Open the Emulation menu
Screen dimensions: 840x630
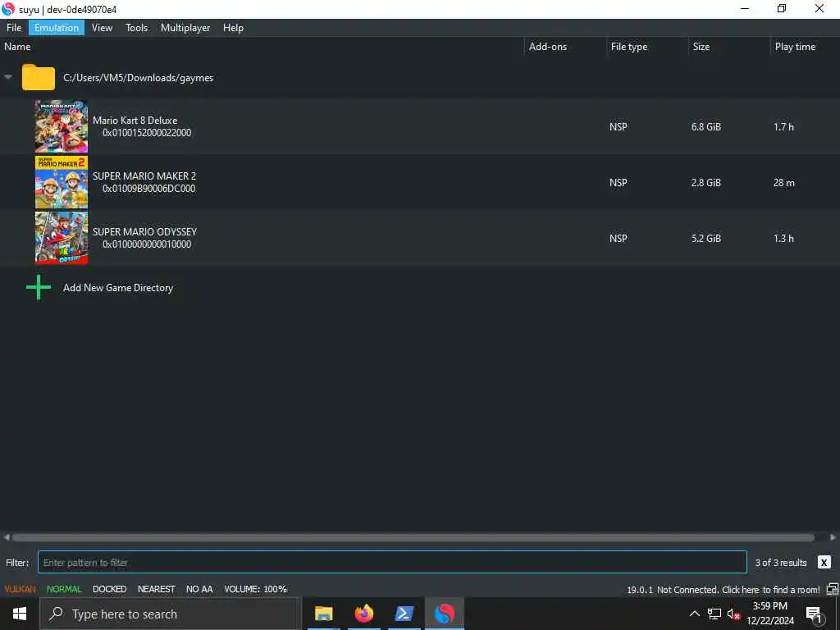(x=57, y=28)
